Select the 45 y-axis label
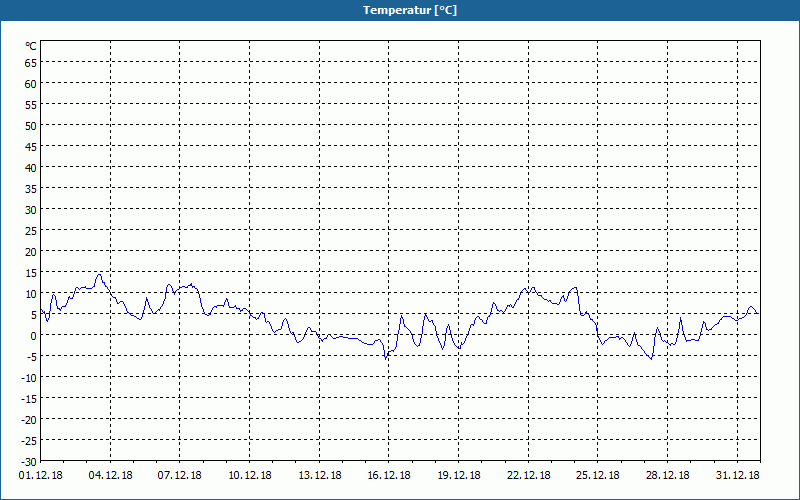The image size is (800, 500). click(31, 147)
